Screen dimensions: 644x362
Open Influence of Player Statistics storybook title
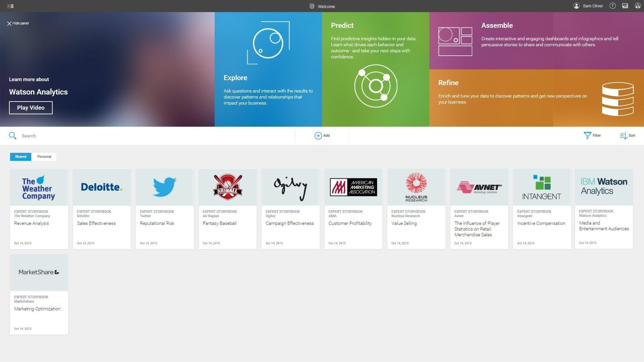click(x=477, y=229)
